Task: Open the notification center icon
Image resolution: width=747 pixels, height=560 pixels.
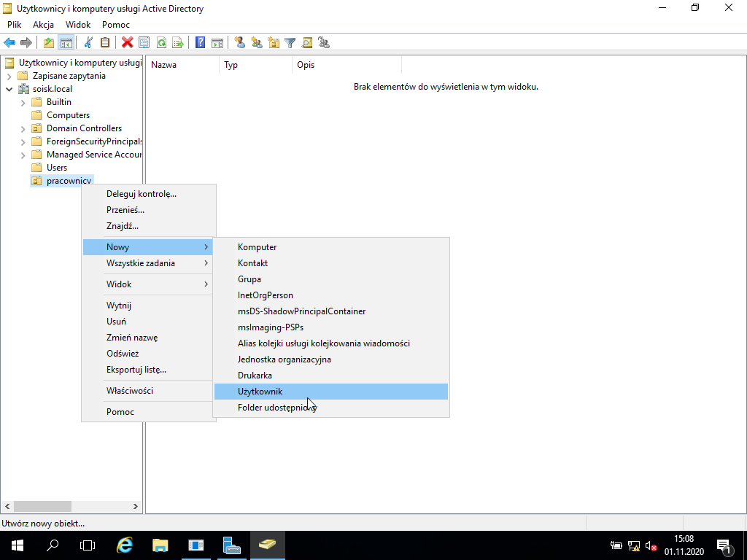Action: (724, 545)
